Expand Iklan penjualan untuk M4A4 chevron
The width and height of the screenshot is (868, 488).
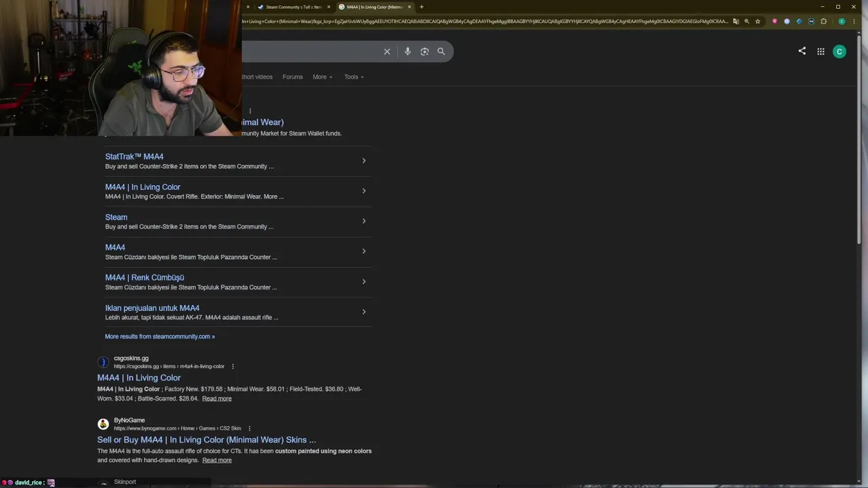click(363, 312)
